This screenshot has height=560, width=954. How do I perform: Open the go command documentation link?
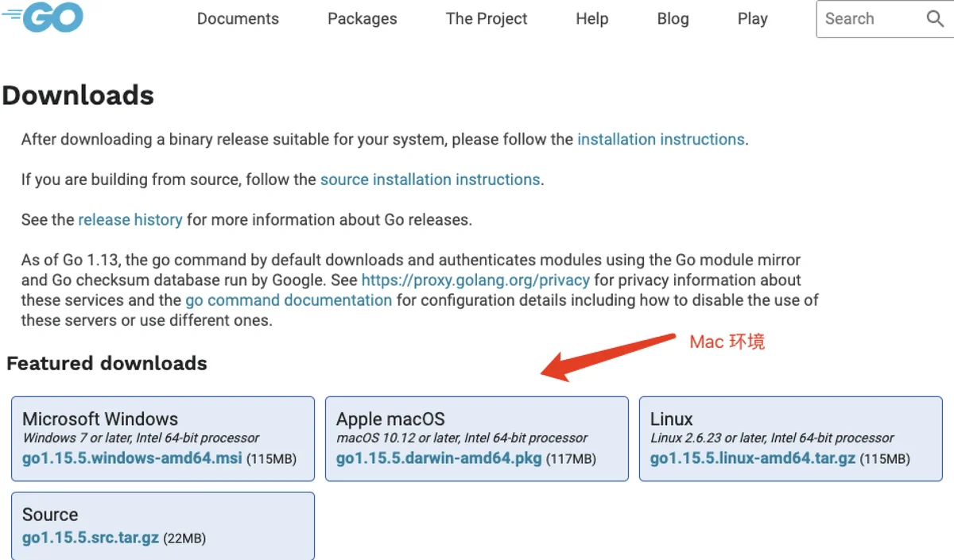[x=289, y=300]
